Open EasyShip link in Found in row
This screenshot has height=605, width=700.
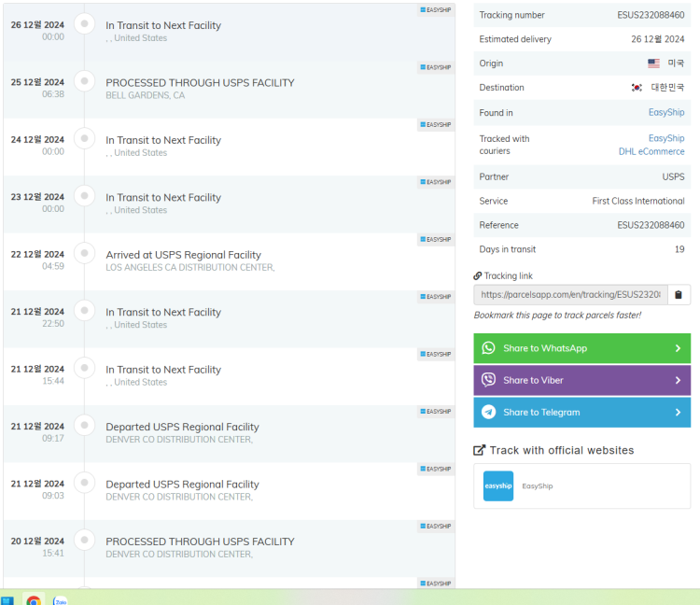666,113
